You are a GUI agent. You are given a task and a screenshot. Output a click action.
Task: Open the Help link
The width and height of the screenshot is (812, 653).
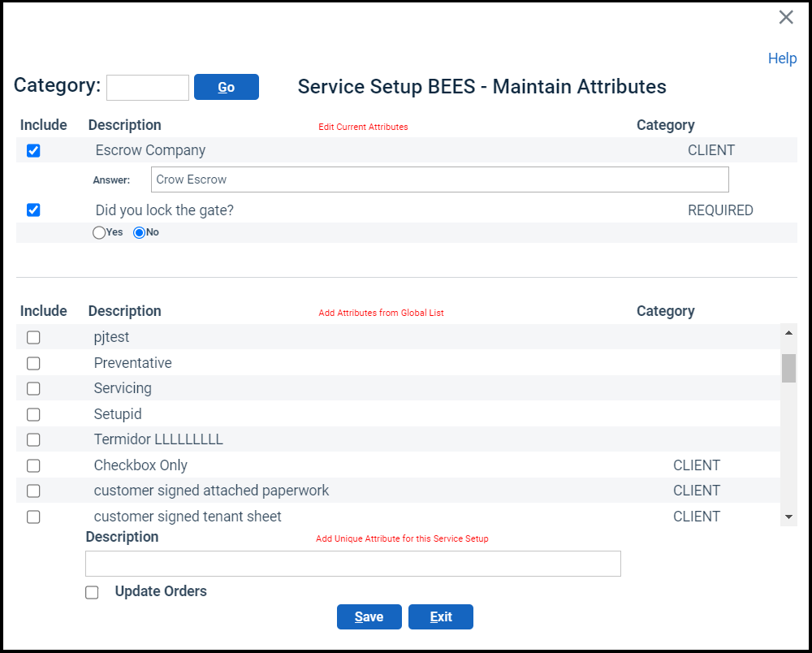click(782, 58)
